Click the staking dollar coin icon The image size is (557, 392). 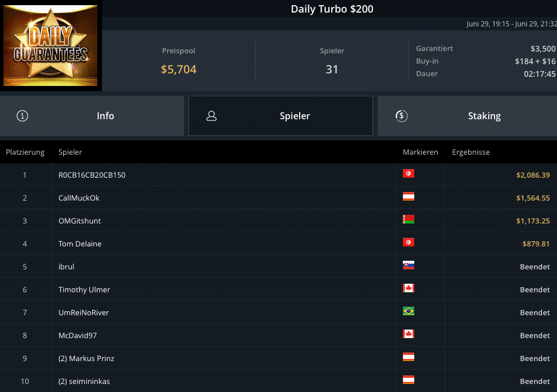click(402, 116)
